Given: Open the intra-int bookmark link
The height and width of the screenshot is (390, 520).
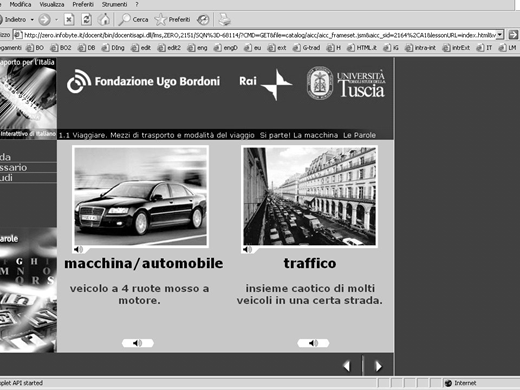Looking at the screenshot, I should (420, 48).
